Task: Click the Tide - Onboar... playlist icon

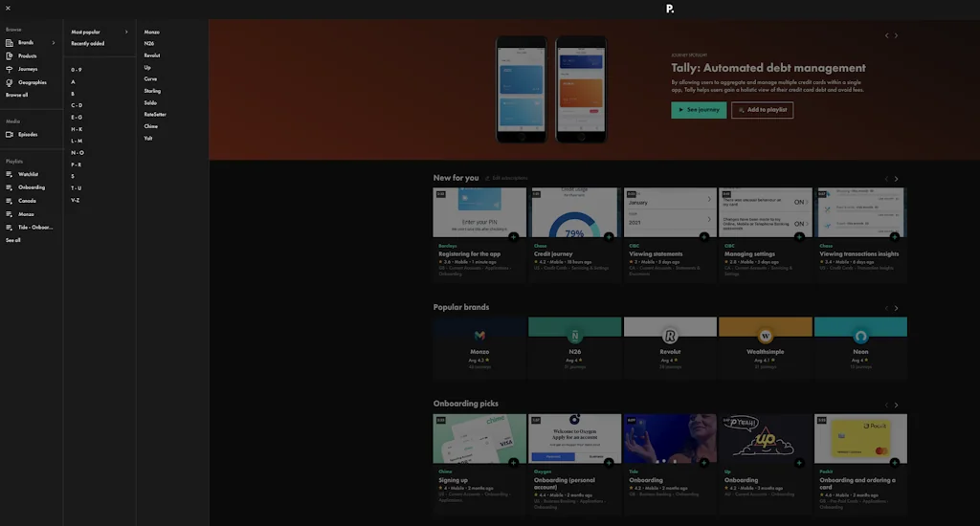Action: click(10, 227)
